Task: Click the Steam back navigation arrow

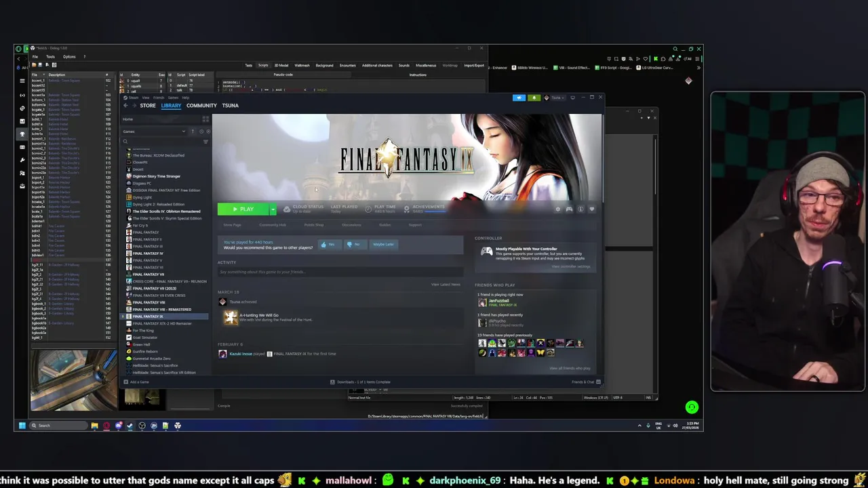Action: coord(125,105)
